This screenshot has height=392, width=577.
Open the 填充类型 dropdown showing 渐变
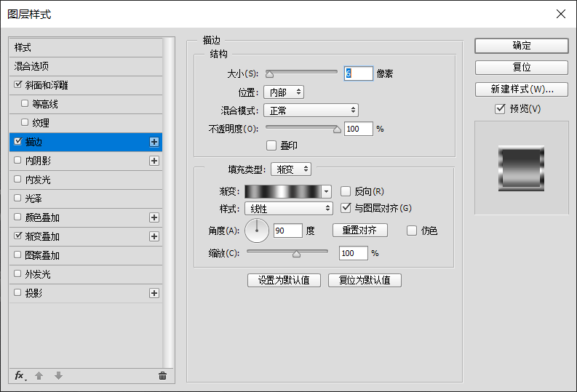291,169
